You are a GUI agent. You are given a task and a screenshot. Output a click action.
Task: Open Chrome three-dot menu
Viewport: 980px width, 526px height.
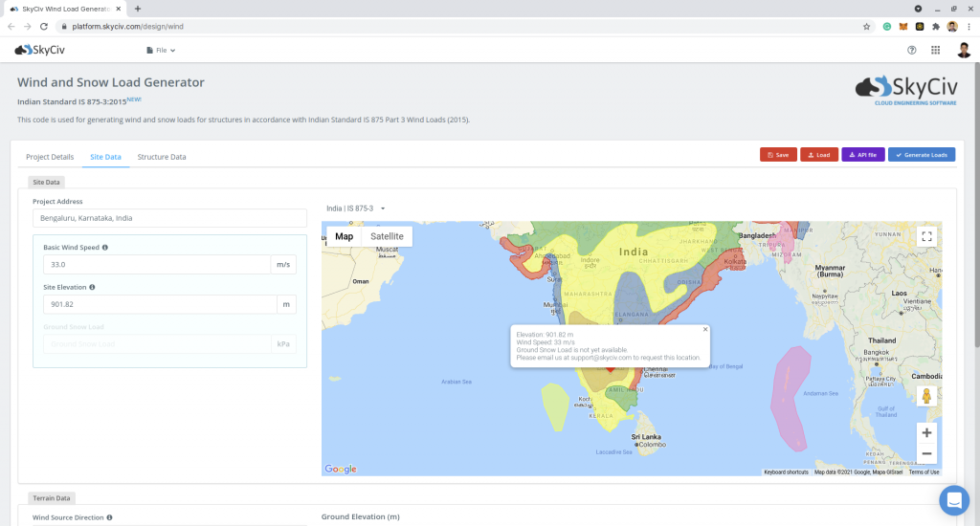(x=969, y=26)
